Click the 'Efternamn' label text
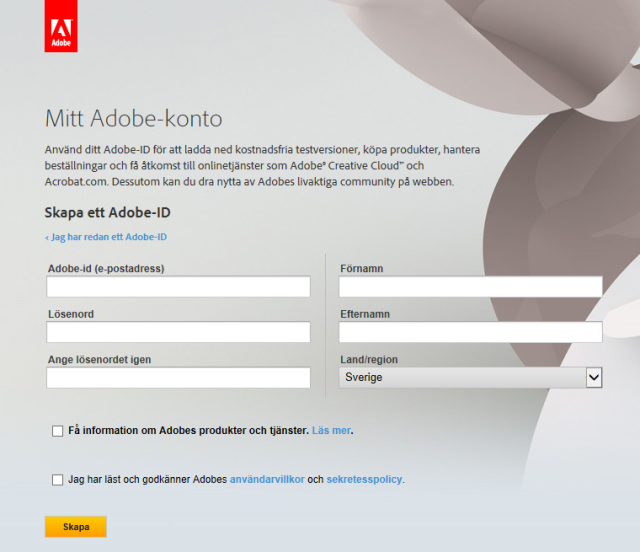This screenshot has height=552, width=640. click(365, 314)
